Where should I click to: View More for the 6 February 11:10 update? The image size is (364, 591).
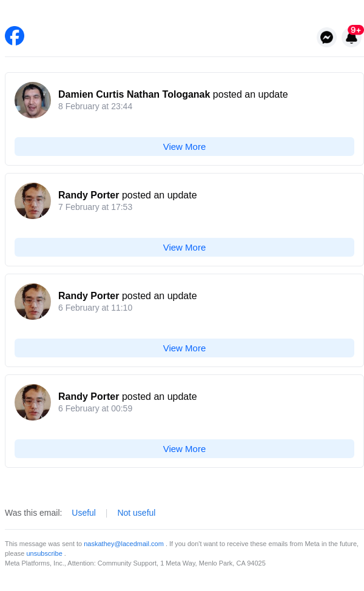[x=184, y=348]
